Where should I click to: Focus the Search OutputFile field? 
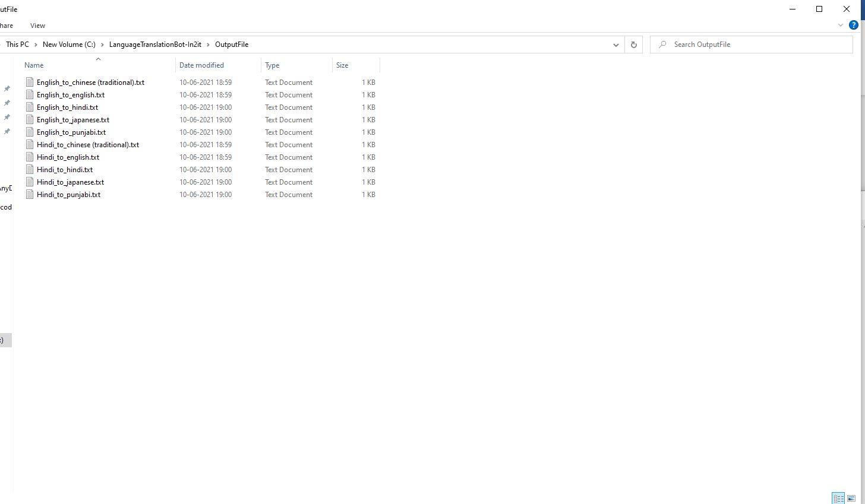coord(752,45)
